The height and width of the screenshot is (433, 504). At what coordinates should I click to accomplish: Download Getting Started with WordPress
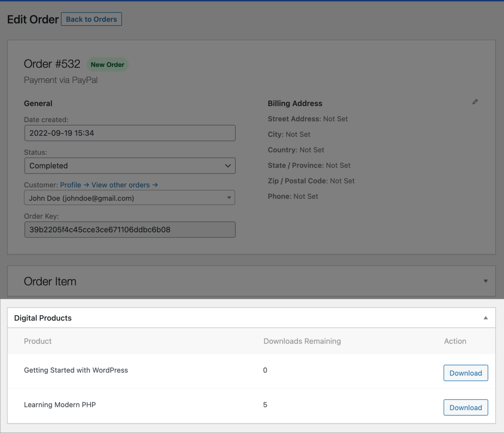pyautogui.click(x=466, y=373)
